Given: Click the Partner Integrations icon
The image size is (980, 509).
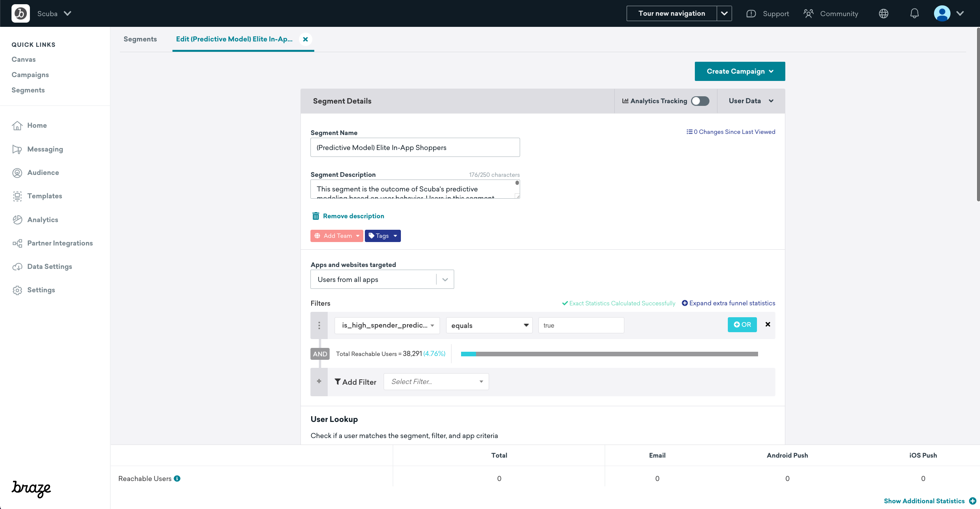Looking at the screenshot, I should [17, 242].
